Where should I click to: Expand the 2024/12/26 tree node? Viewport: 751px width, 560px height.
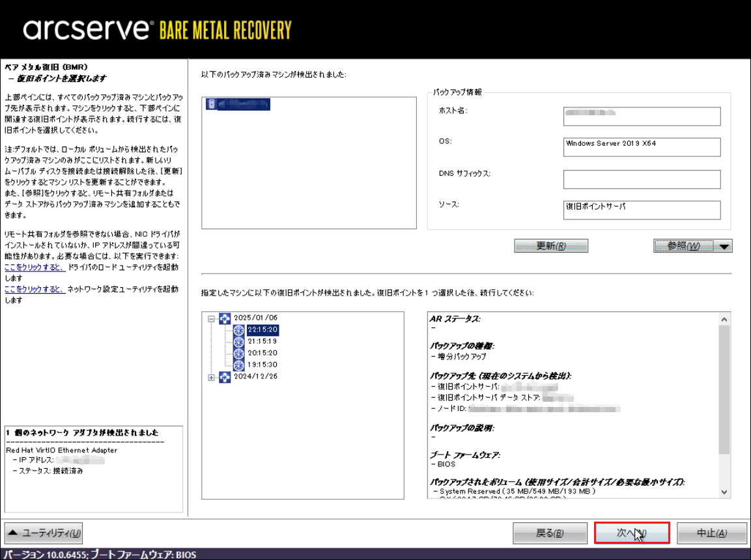(x=211, y=377)
